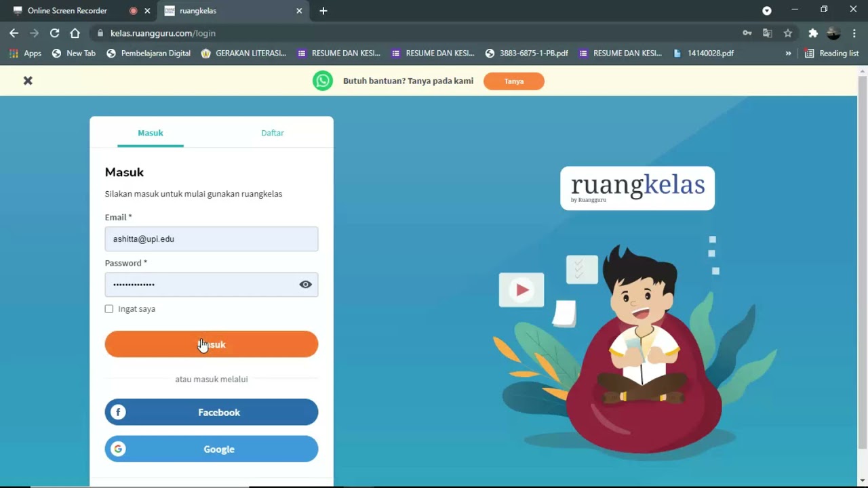Go back with browser back arrow
The height and width of the screenshot is (488, 868).
[14, 33]
